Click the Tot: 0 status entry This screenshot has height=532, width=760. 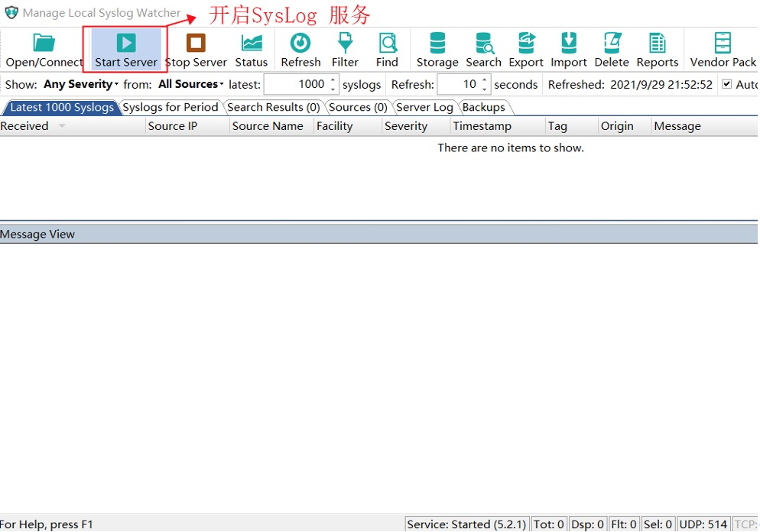pyautogui.click(x=549, y=524)
